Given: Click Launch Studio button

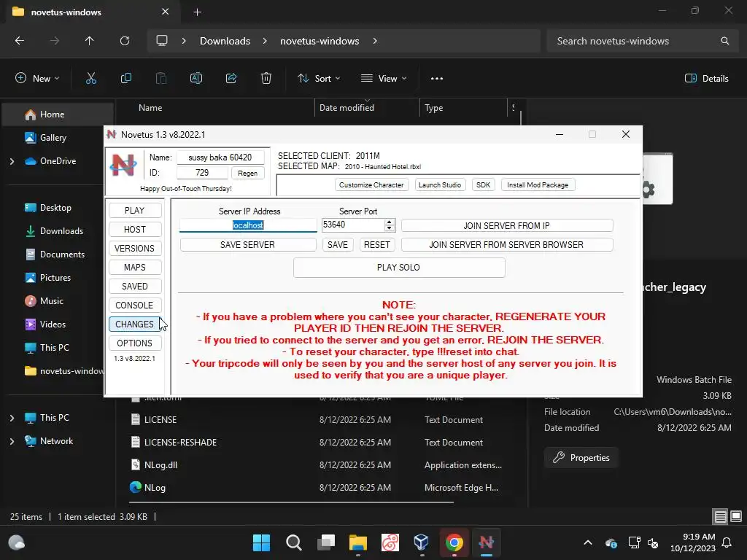Looking at the screenshot, I should point(440,184).
